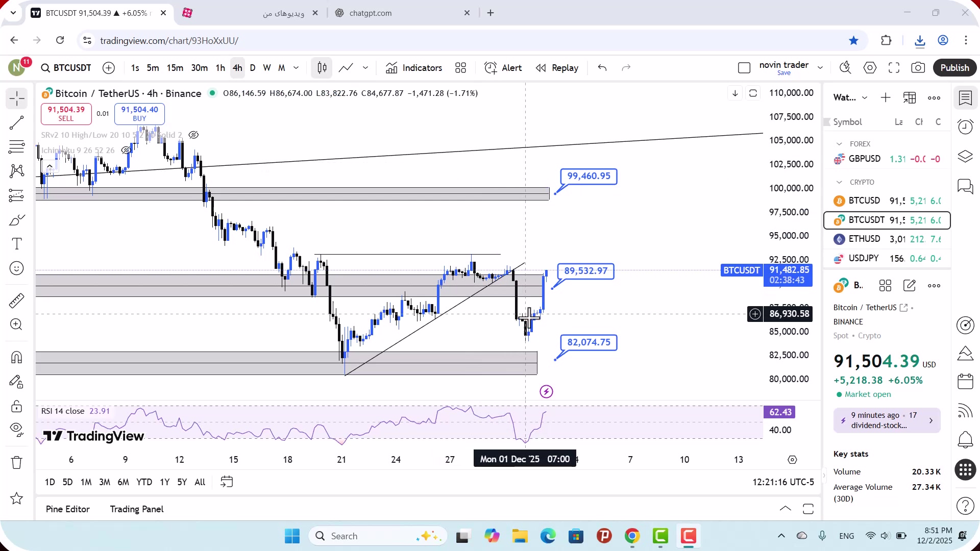This screenshot has height=551, width=980.
Task: Hide all drawings with eye icon
Action: click(17, 430)
